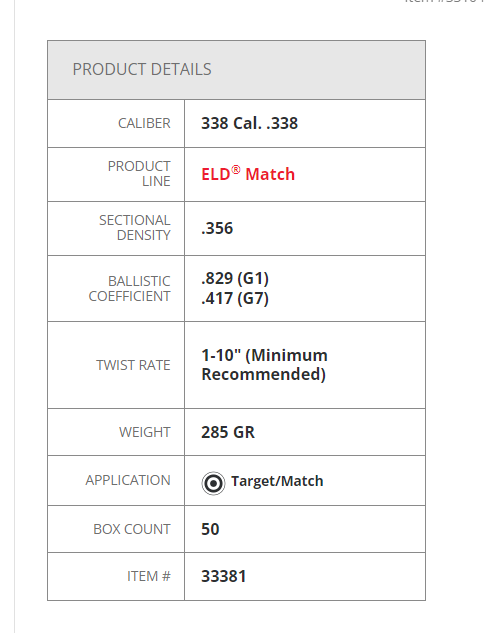Select the APPLICATION row label

coord(128,480)
